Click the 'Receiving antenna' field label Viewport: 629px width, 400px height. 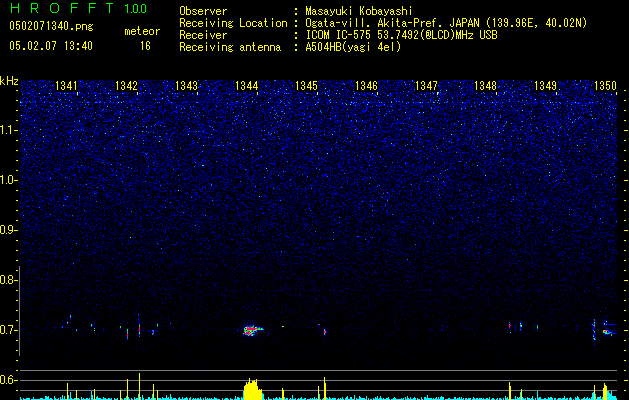pyautogui.click(x=230, y=47)
